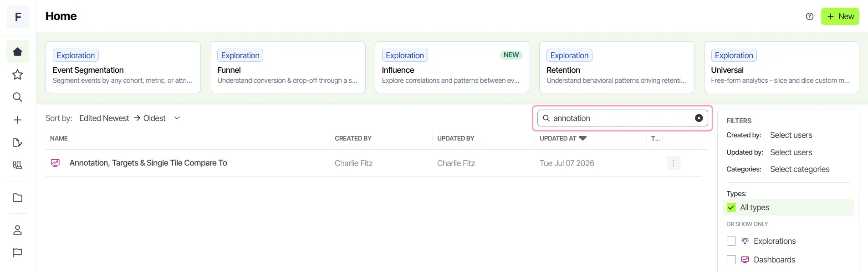Clear the annotation search text
The image size is (868, 272).
click(x=699, y=118)
